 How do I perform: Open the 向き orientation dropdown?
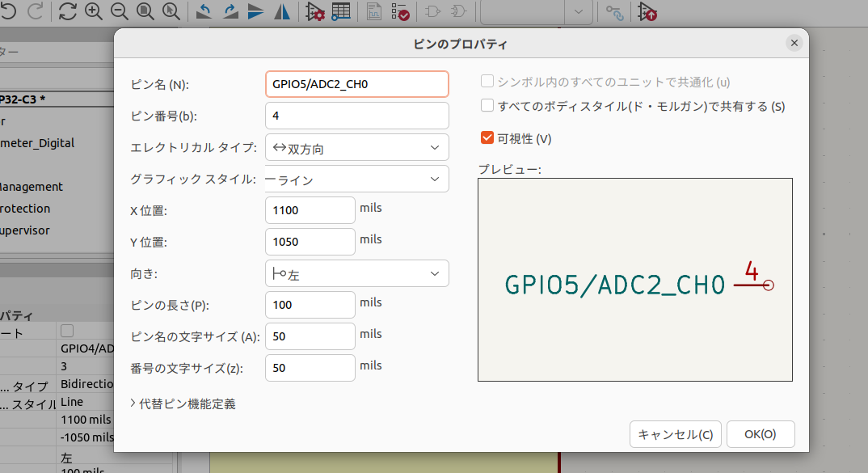point(356,274)
